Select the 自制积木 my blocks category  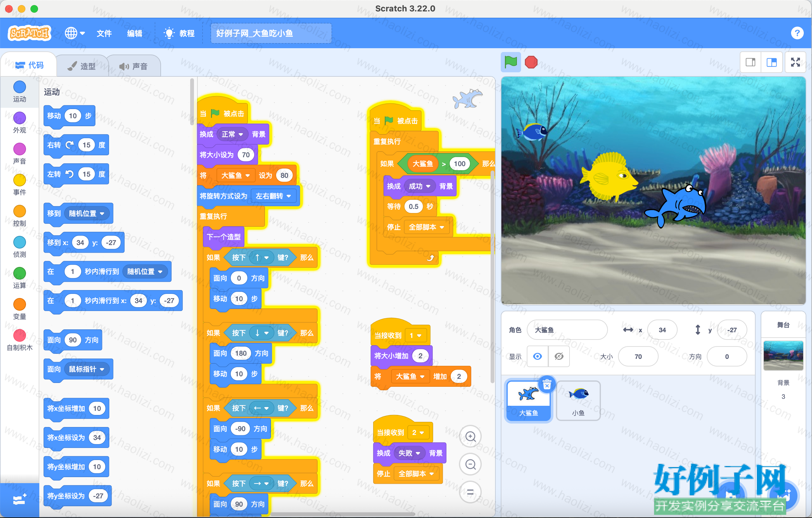pos(20,340)
